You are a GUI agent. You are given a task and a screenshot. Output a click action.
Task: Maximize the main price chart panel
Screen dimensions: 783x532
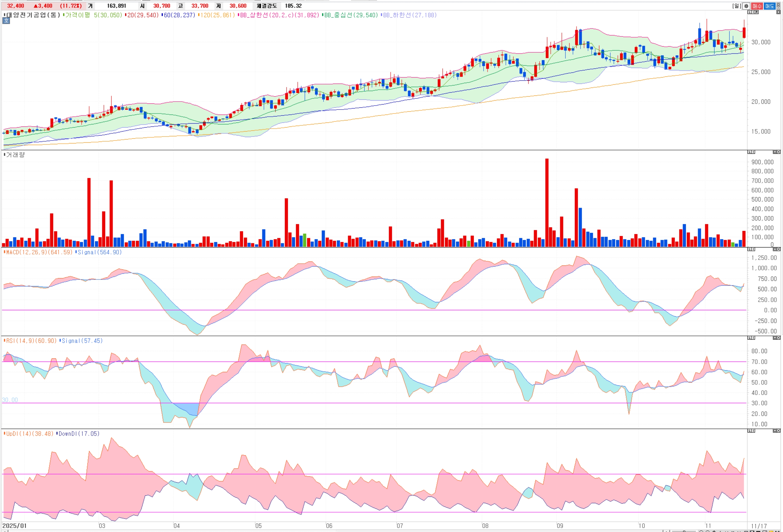(x=778, y=12)
